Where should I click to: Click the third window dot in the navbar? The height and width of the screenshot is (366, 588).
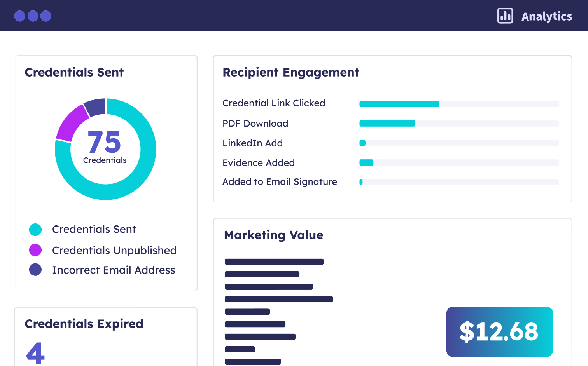tap(46, 16)
